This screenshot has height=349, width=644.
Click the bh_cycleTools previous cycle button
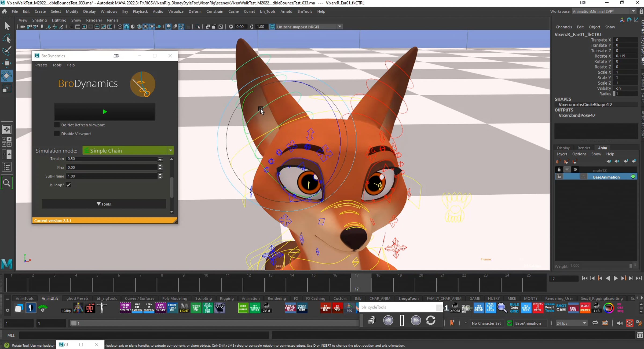(x=388, y=320)
